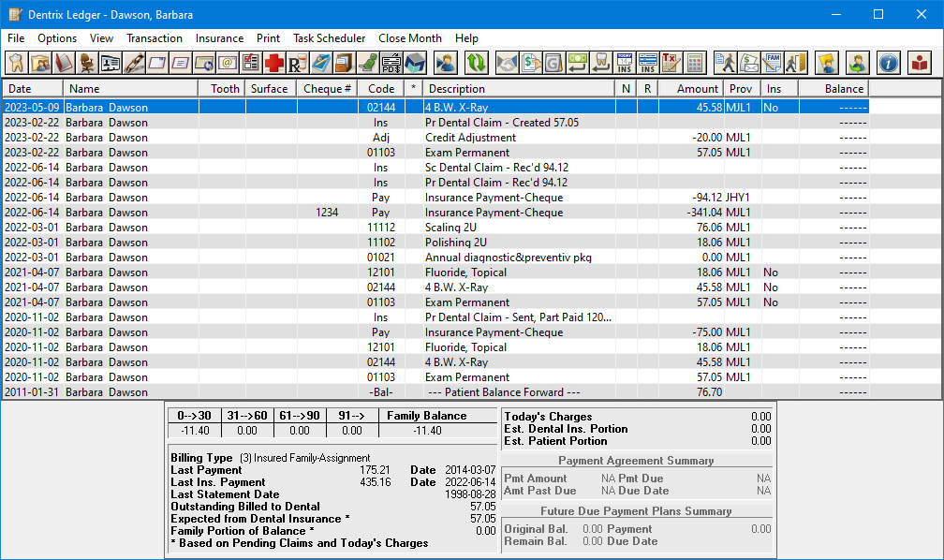
Task: Click the filing cabinet toolbar icon
Action: [x=345, y=63]
